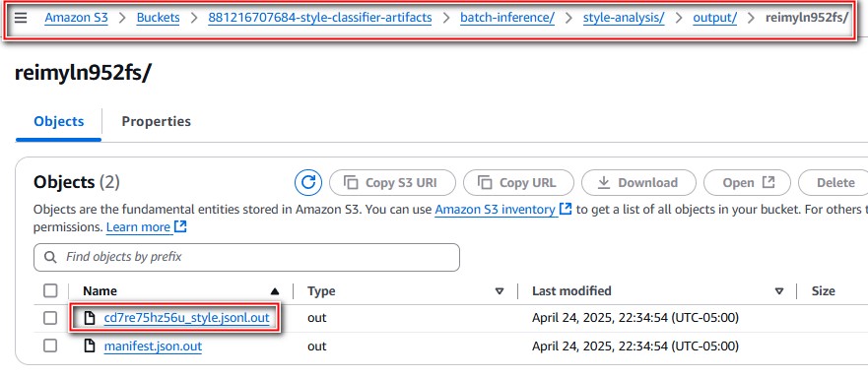Switch to the Properties tab
This screenshot has height=377, width=868.
click(156, 122)
